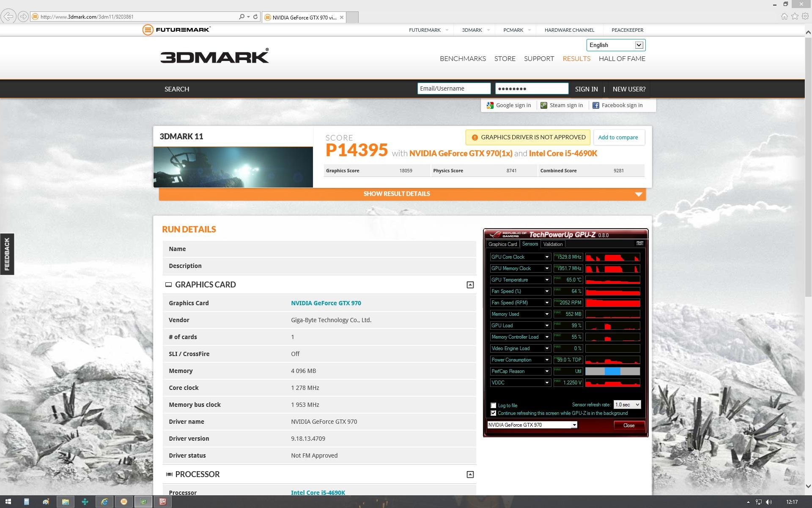Click the browser refresh icon

(x=255, y=17)
